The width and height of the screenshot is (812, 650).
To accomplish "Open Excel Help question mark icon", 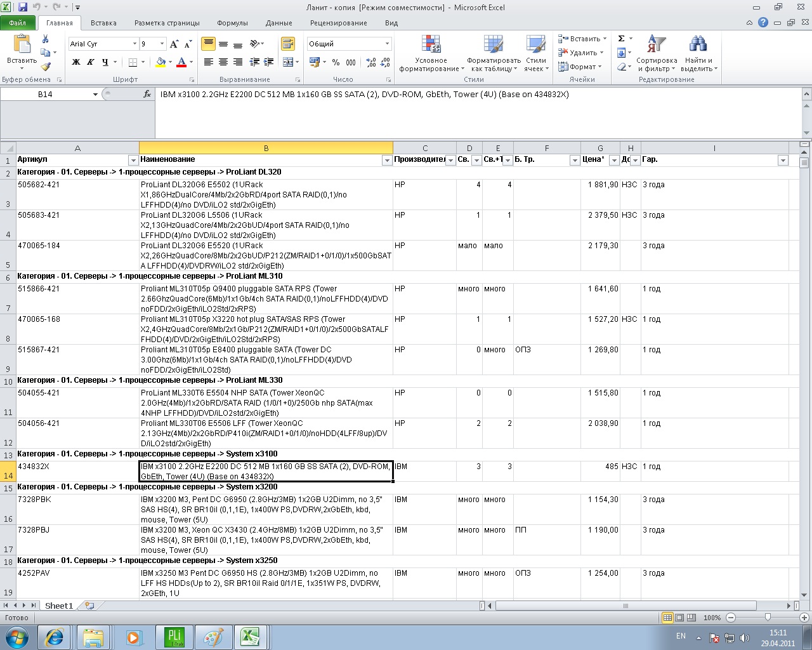I will 763,22.
